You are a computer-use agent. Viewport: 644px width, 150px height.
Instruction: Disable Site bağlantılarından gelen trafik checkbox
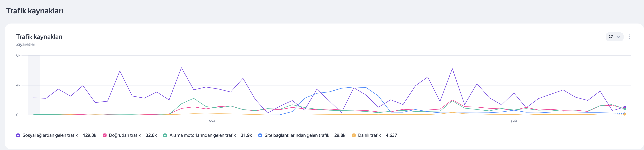click(260, 135)
